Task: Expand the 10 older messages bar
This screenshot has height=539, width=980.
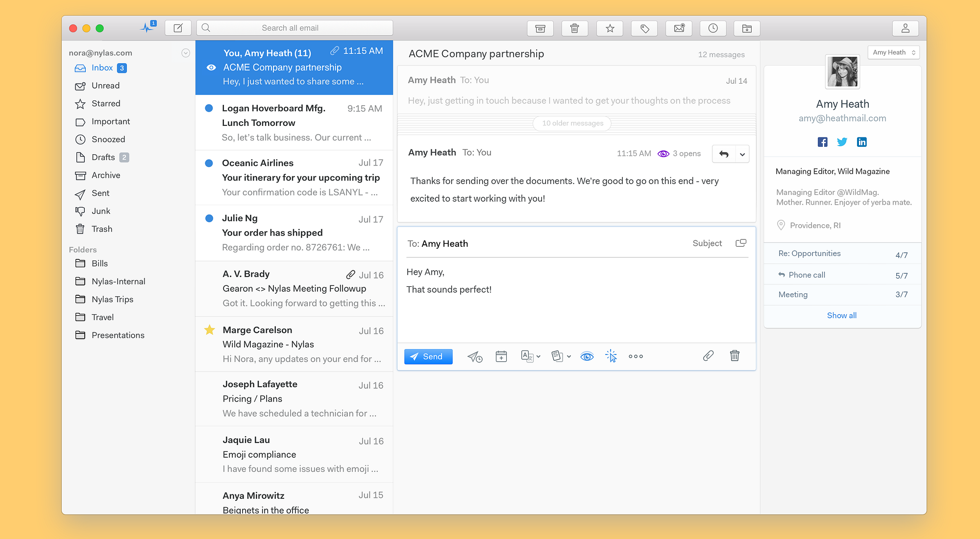Action: pyautogui.click(x=572, y=123)
